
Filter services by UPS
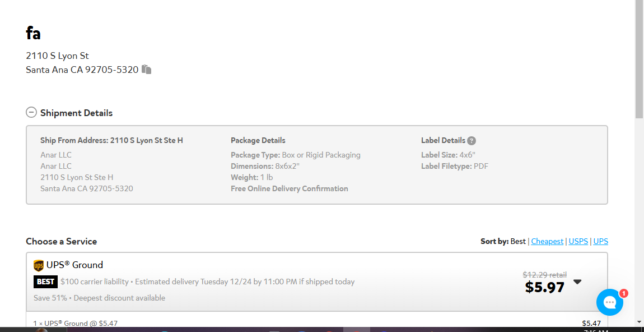tap(601, 242)
